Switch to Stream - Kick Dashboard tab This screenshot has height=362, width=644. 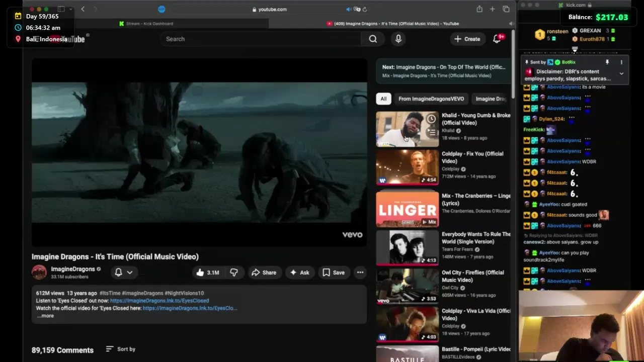(146, 24)
